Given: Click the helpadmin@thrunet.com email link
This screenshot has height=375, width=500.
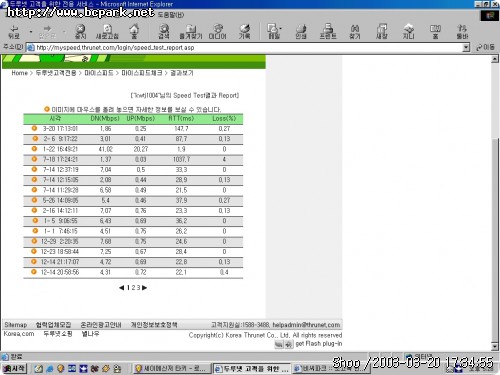Looking at the screenshot, I should (306, 325).
